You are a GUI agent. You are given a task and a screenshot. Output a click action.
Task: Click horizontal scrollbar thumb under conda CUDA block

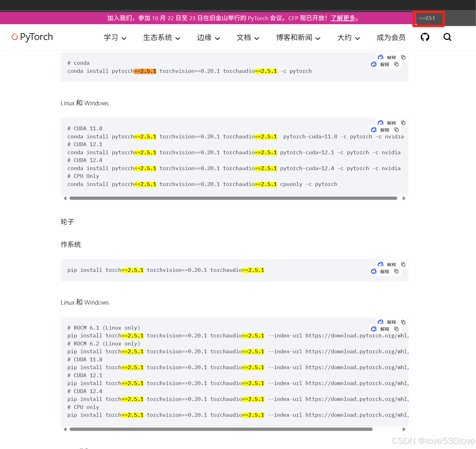point(233,198)
